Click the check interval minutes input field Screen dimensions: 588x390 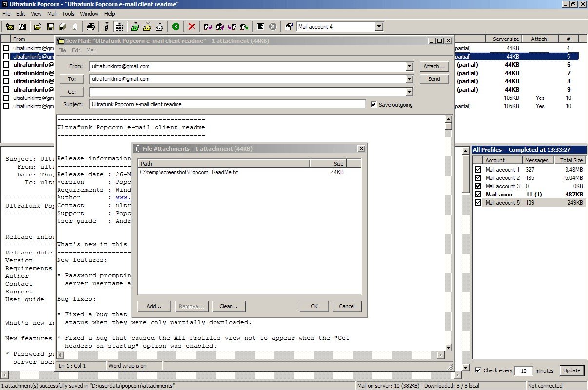[523, 371]
